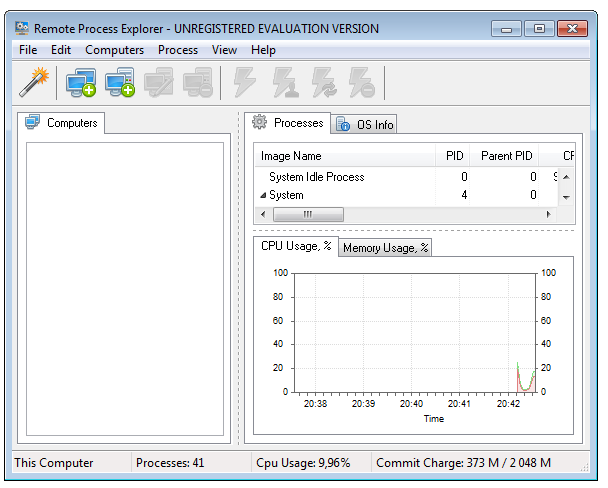Switch to the OS Info tab
608x488 pixels.
(x=364, y=124)
